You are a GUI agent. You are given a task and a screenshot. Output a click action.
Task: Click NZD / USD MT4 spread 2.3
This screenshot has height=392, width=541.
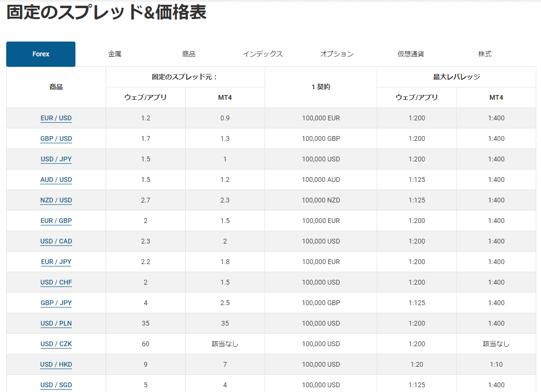point(225,200)
